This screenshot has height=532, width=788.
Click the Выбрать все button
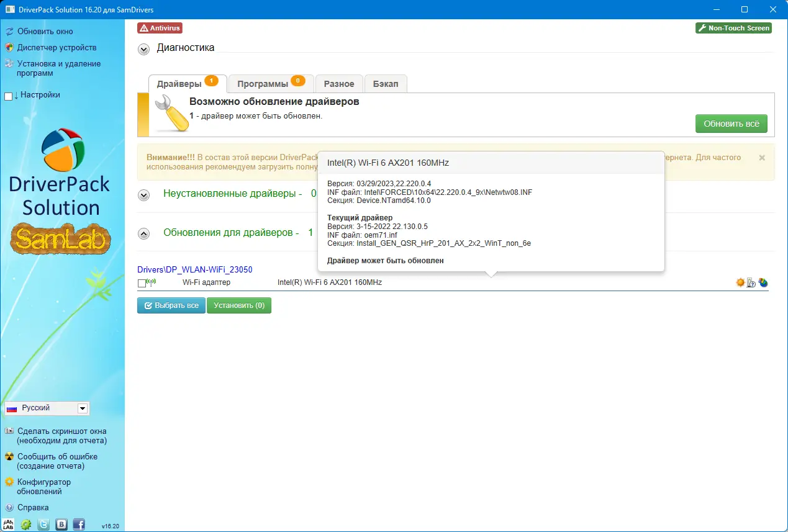tap(171, 305)
